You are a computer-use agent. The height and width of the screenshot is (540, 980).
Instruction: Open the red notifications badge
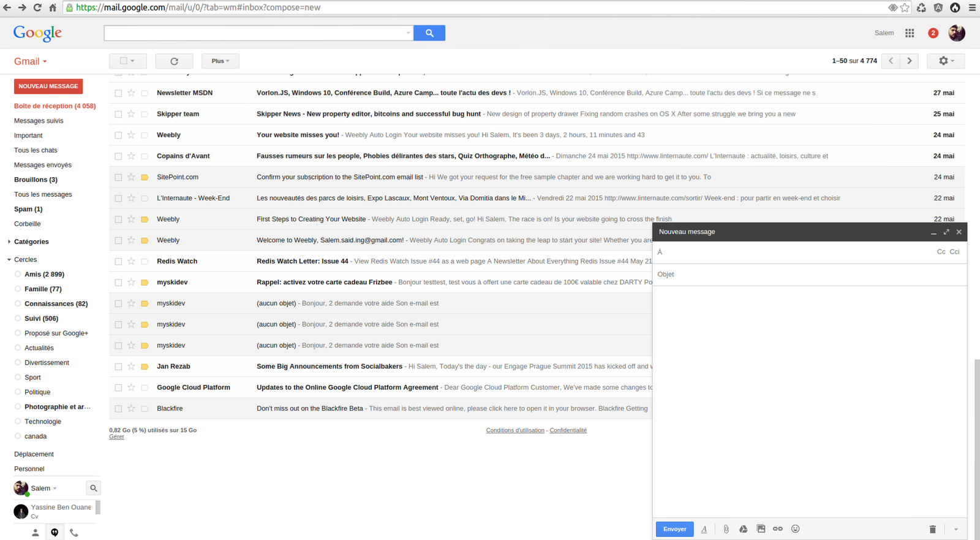tap(933, 33)
